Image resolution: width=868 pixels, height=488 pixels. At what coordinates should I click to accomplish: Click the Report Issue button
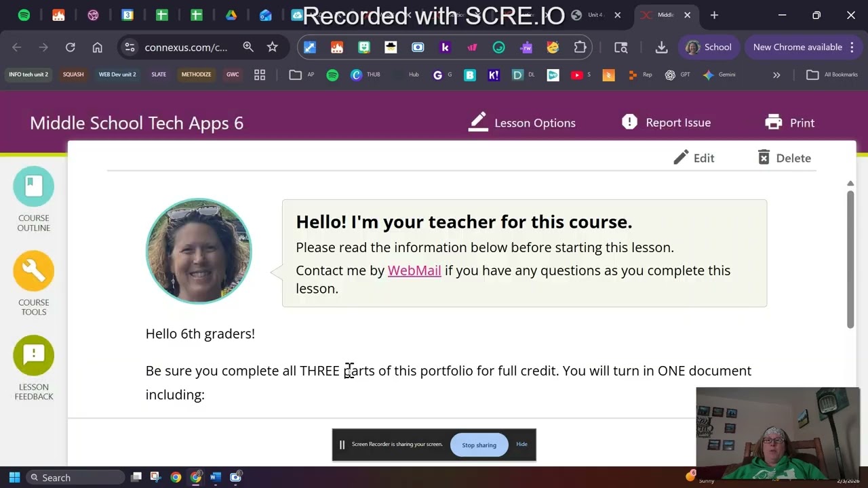click(x=666, y=123)
